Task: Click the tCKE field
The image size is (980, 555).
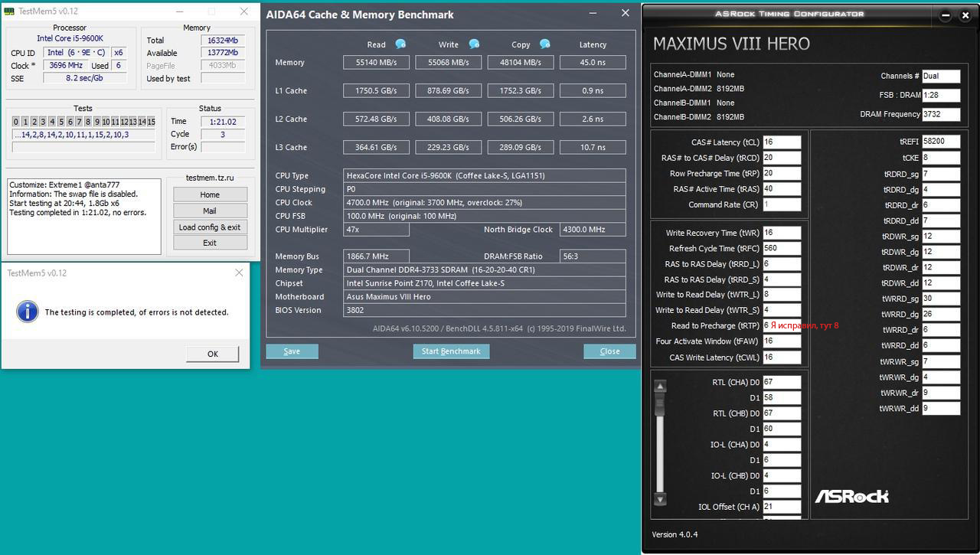Action: [941, 158]
